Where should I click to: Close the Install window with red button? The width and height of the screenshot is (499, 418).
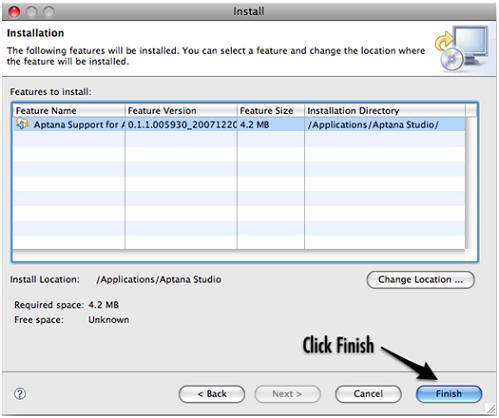coord(14,11)
